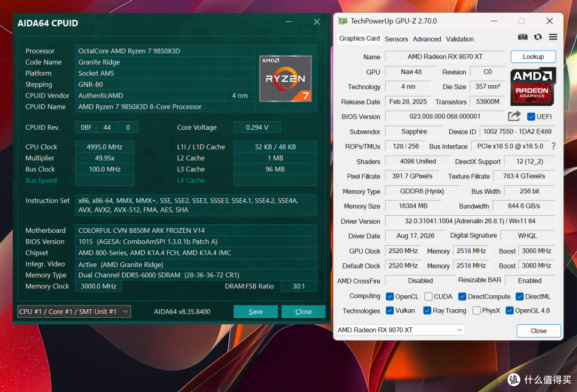Screen dimensions: 577x392
Task: Minimize the AIDA64 CPUID window
Action: 288,22
